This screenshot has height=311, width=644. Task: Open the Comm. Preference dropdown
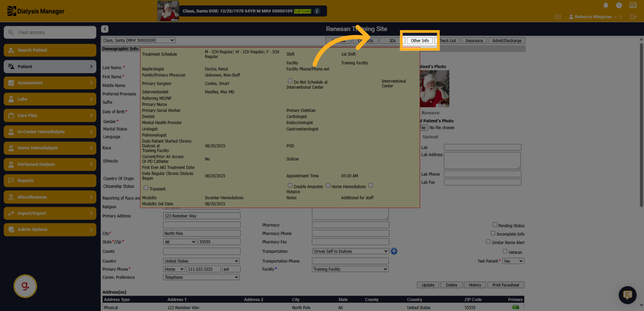pyautogui.click(x=201, y=277)
